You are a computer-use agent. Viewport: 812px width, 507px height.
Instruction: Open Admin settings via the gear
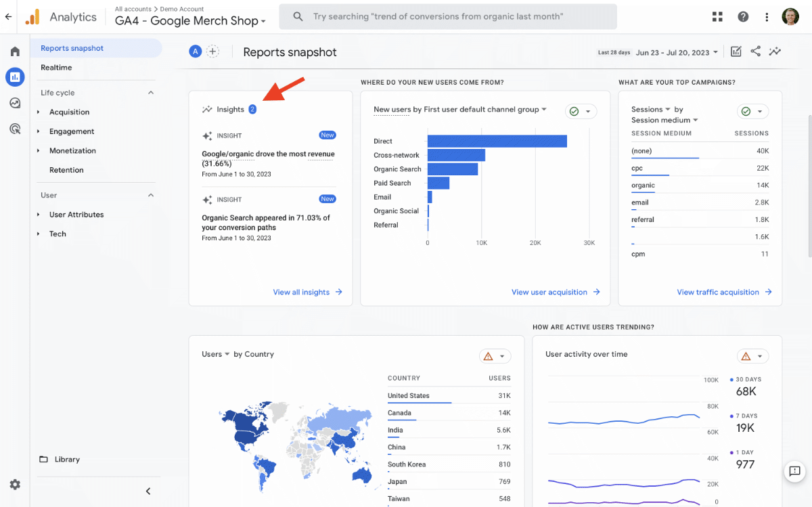(15, 485)
